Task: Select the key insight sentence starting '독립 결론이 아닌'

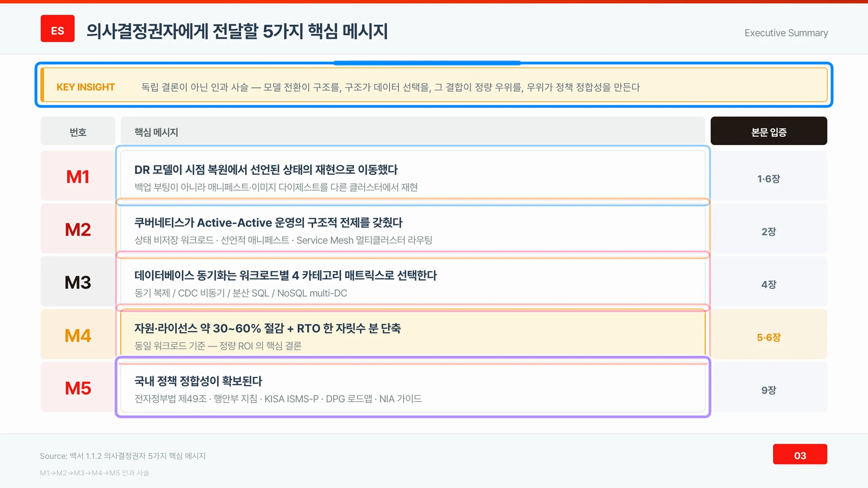Action: point(391,87)
